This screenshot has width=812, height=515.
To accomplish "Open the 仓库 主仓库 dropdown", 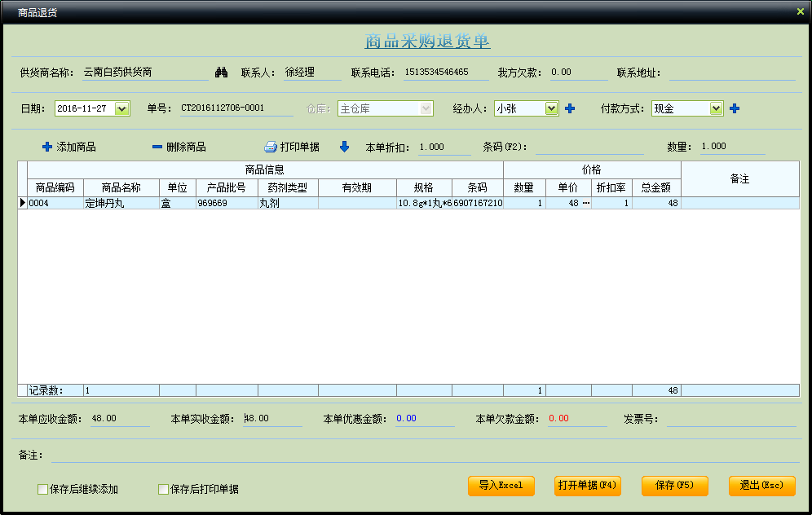I will 426,108.
